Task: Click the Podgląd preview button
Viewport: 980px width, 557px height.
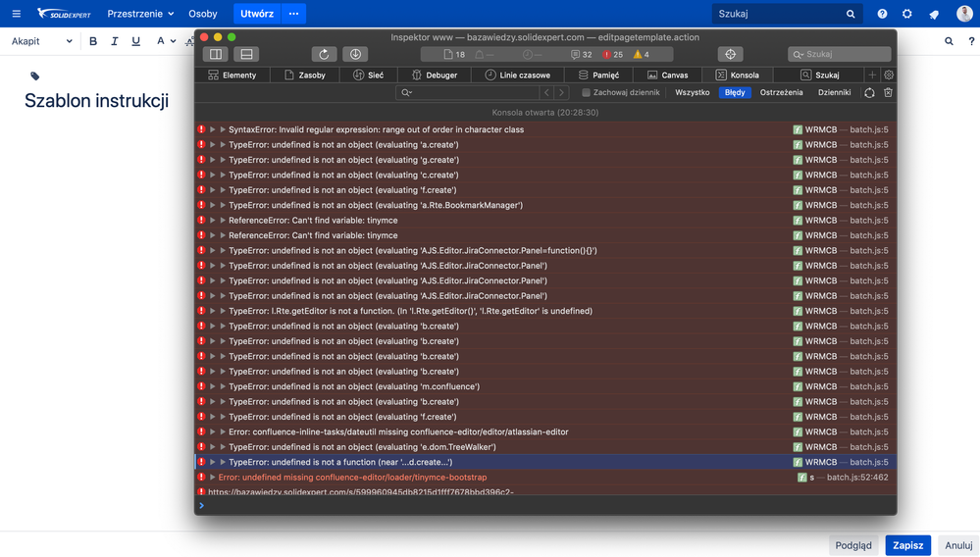Action: (x=853, y=545)
